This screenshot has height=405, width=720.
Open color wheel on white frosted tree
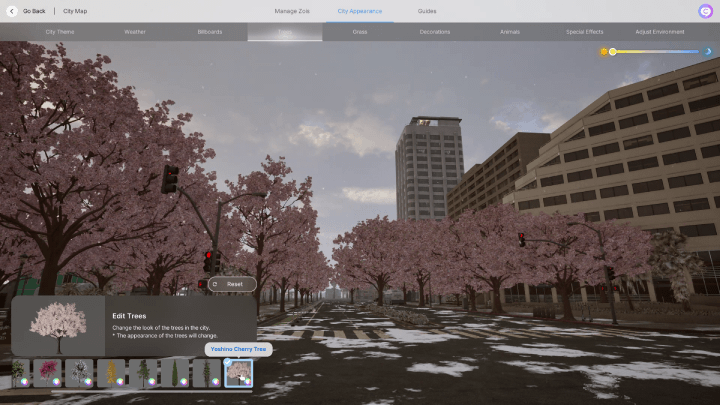[x=88, y=382]
